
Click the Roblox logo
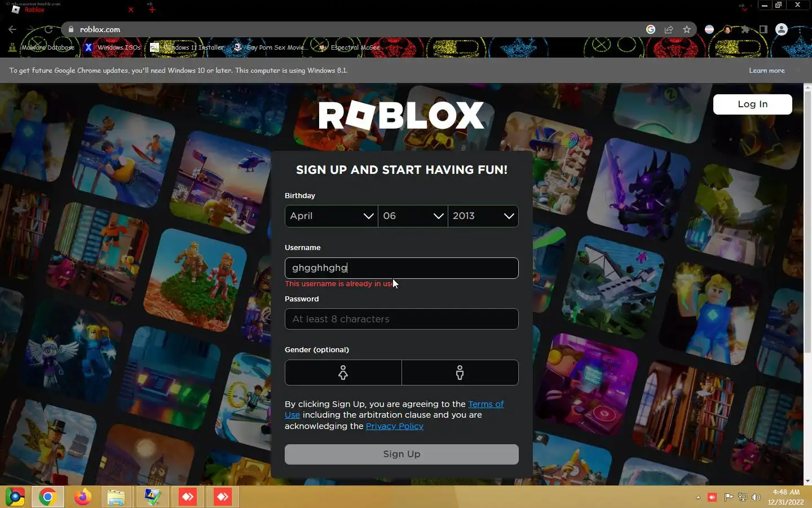coord(401,116)
